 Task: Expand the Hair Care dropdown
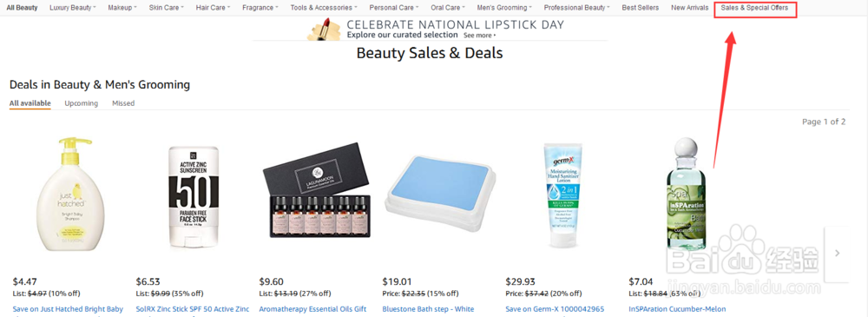(213, 8)
